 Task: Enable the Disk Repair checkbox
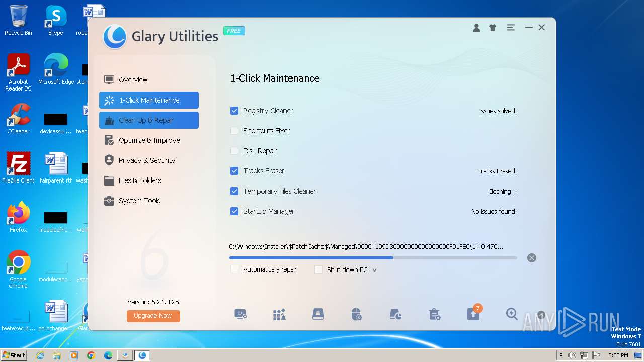point(234,151)
